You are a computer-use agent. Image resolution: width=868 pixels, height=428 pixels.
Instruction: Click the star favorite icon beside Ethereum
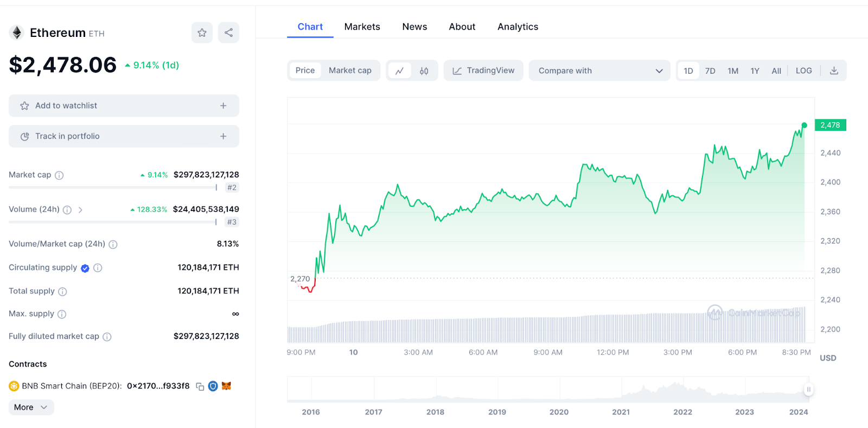click(x=202, y=33)
